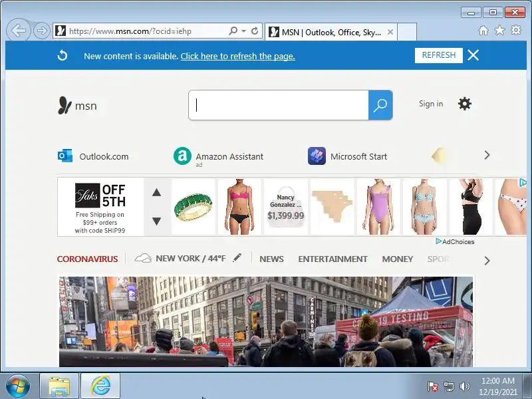Click the ad info icon at banner corner

[x=523, y=183]
